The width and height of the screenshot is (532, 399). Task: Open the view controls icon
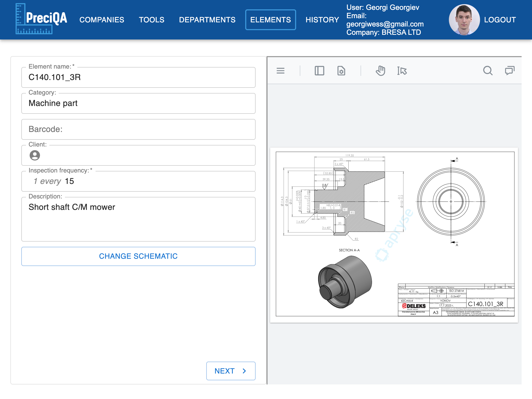pyautogui.click(x=341, y=71)
